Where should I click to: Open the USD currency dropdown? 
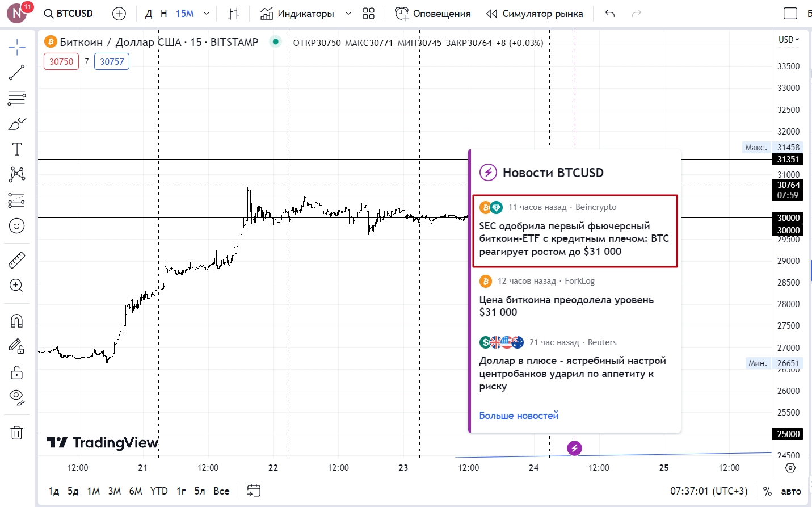click(789, 39)
